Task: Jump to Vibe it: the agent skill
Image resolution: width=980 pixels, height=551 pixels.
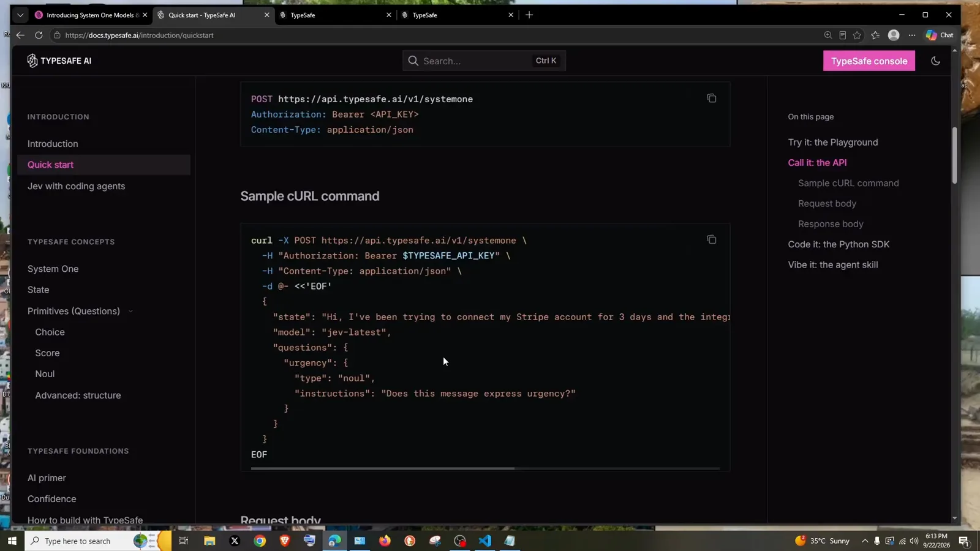Action: pyautogui.click(x=832, y=265)
